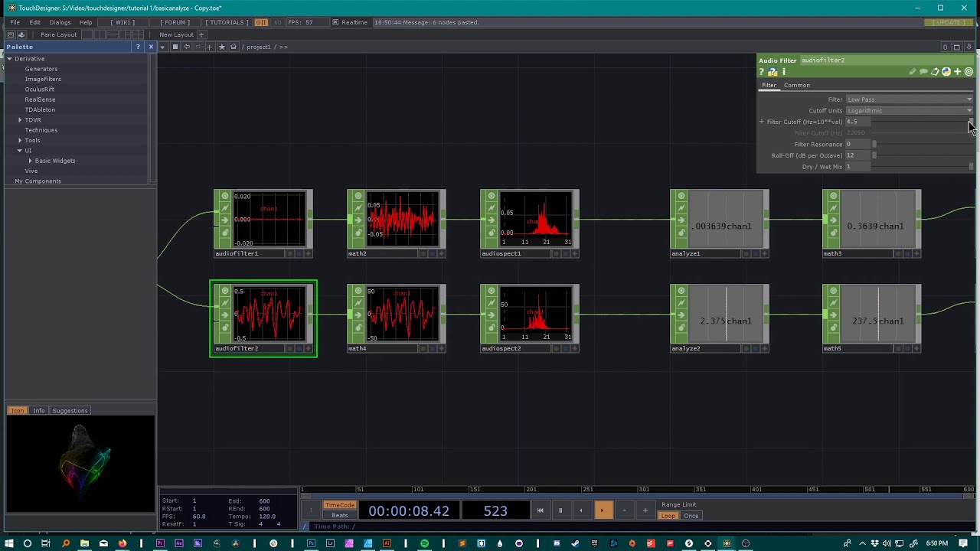Screen dimensions: 980x551
Task: Toggle lock flag on analyze1 node
Action: coord(681,233)
